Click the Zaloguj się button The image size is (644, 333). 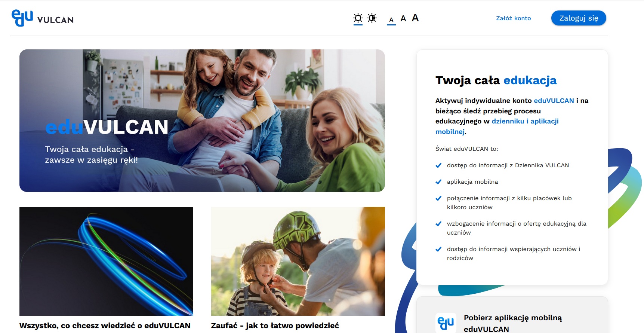(x=579, y=18)
